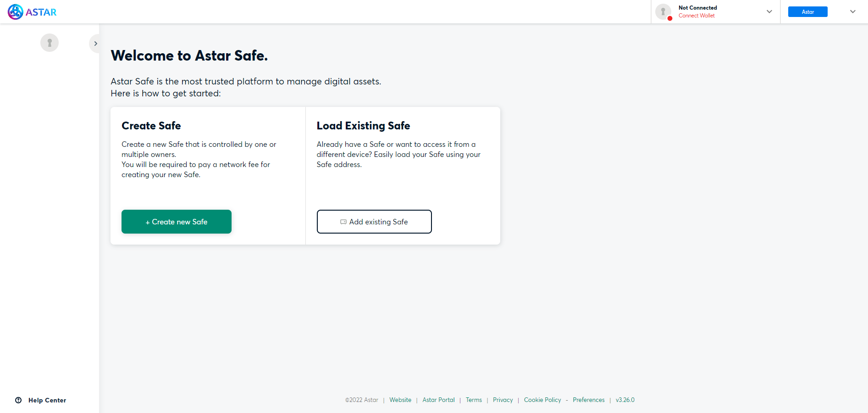
Task: View the Cookie Policy link
Action: coord(542,400)
